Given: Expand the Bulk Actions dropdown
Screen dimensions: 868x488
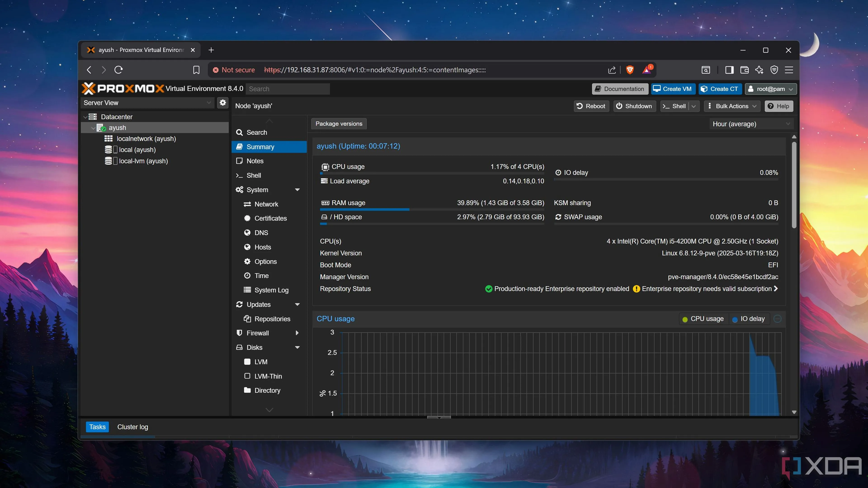Looking at the screenshot, I should 732,106.
